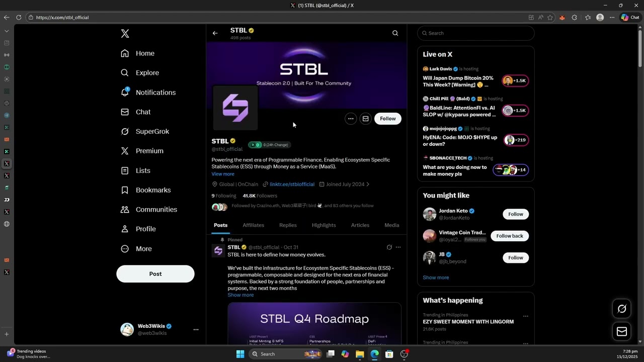Expand the More navigation options
This screenshot has width=644, height=362.
(136, 249)
